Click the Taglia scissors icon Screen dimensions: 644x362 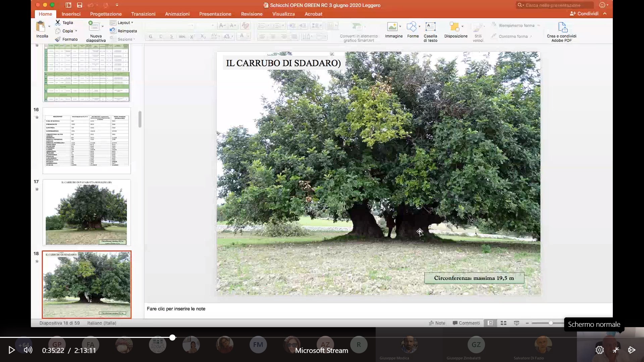click(x=58, y=22)
